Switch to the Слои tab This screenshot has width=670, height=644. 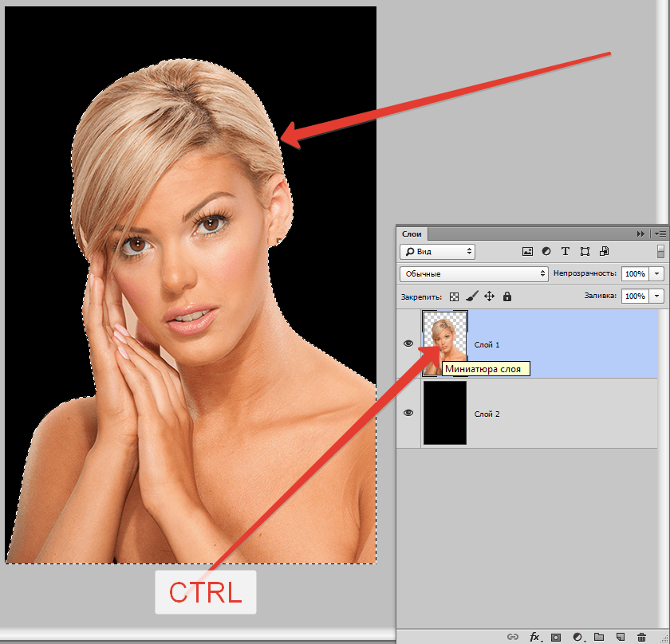(412, 234)
